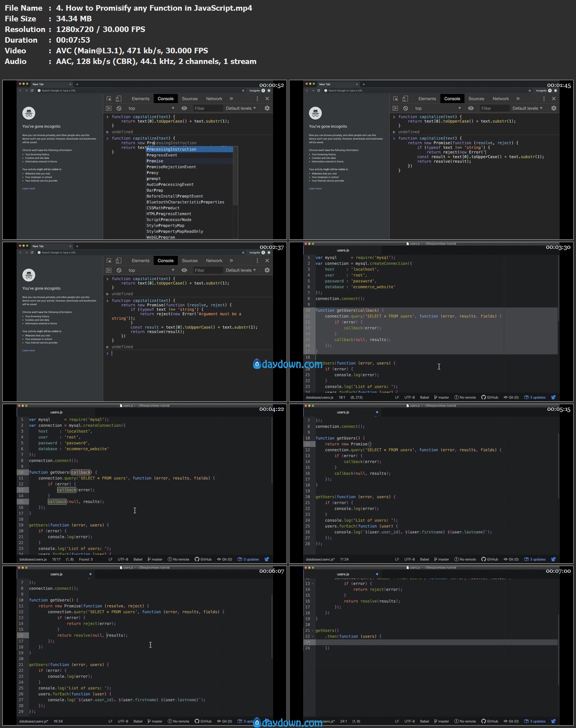Click Learn more link in 00:01:45 frame
Image resolution: width=576 pixels, height=728 pixels.
(x=315, y=188)
